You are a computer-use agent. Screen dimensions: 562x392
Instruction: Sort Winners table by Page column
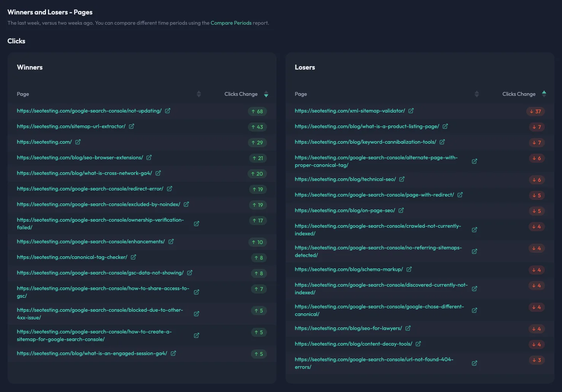(x=198, y=94)
